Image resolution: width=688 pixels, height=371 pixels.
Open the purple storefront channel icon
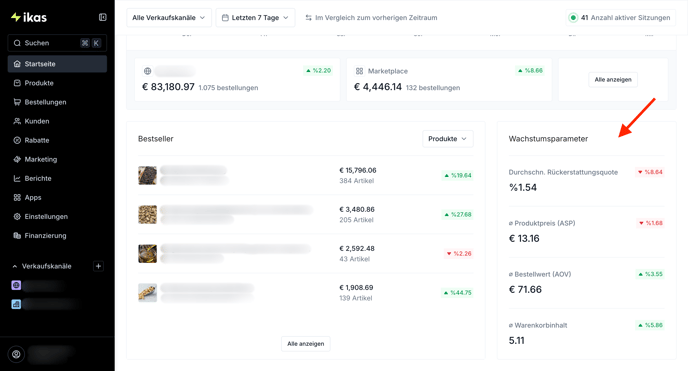click(x=16, y=285)
